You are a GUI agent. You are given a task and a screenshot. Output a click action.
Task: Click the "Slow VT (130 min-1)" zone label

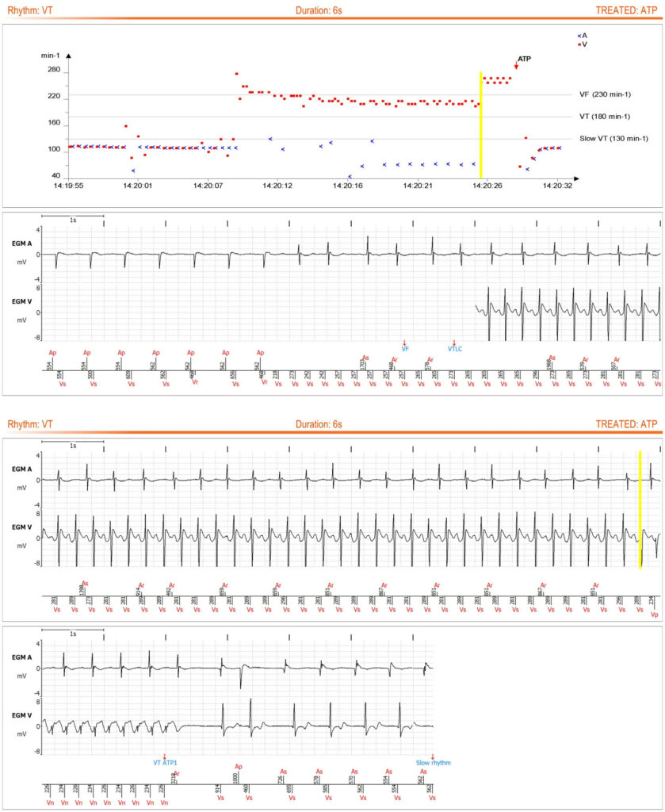[613, 138]
